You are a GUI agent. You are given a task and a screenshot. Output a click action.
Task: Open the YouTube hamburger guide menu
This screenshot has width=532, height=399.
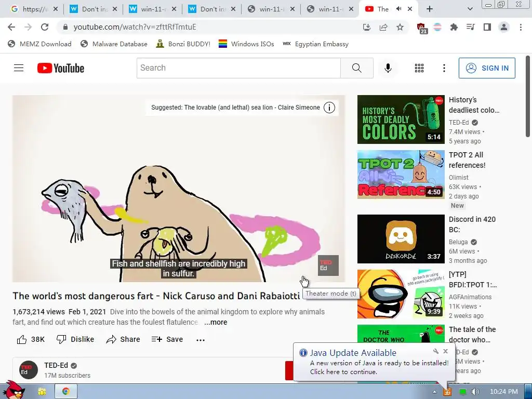click(x=19, y=68)
